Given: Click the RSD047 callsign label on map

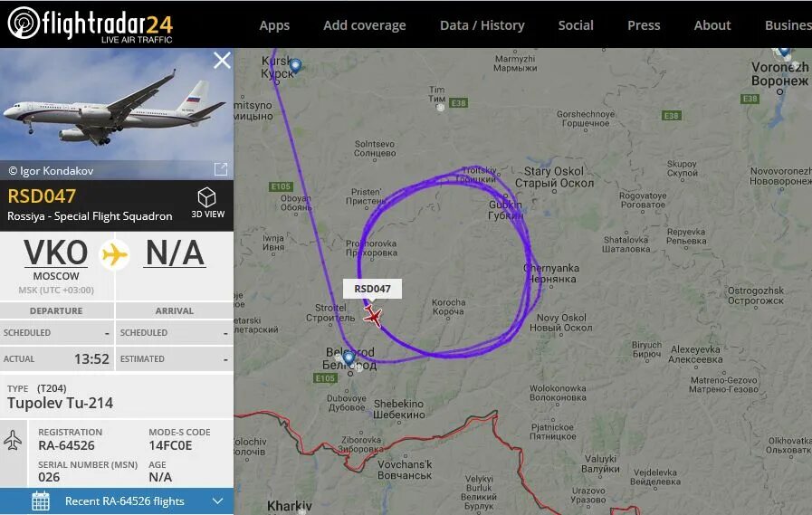Looking at the screenshot, I should coord(372,289).
